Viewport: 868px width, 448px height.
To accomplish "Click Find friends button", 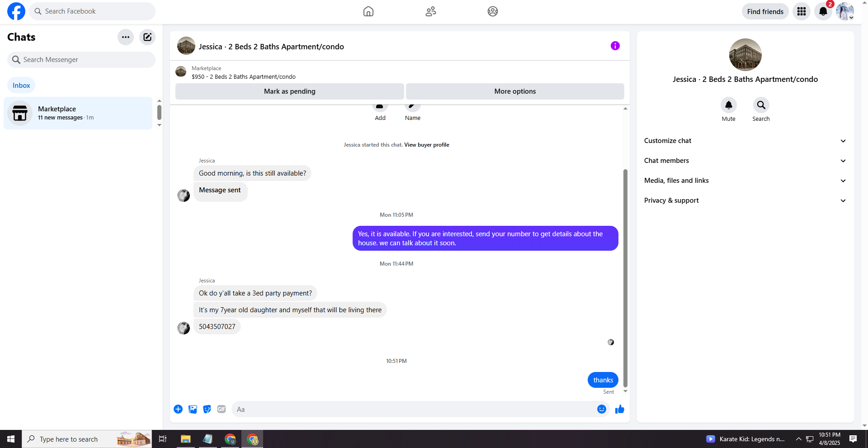I will coord(765,11).
